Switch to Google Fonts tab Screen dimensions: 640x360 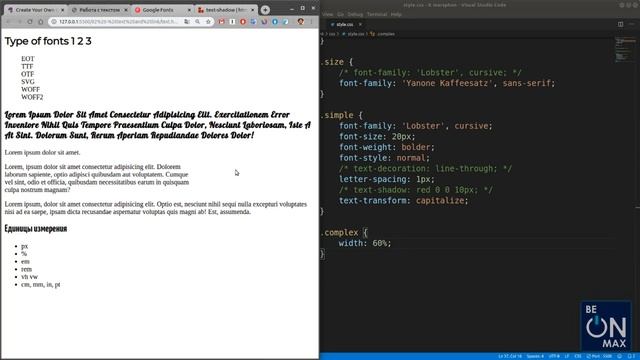click(x=162, y=10)
